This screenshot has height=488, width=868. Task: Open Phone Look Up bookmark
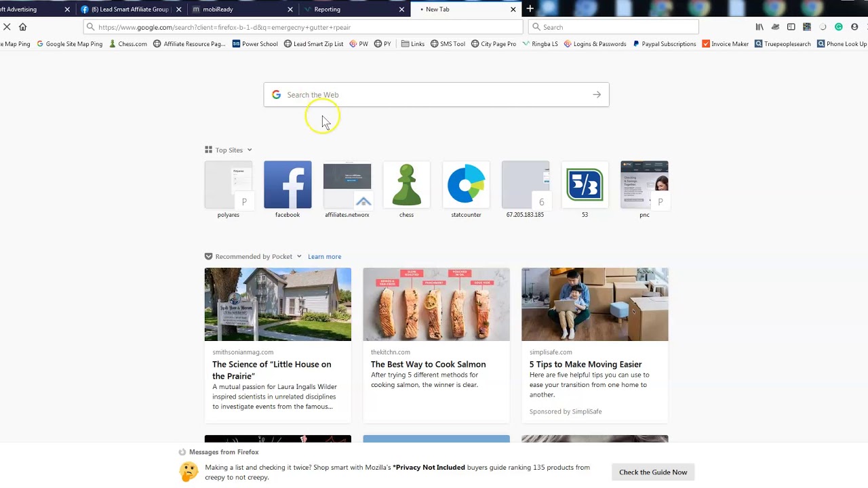click(842, 44)
